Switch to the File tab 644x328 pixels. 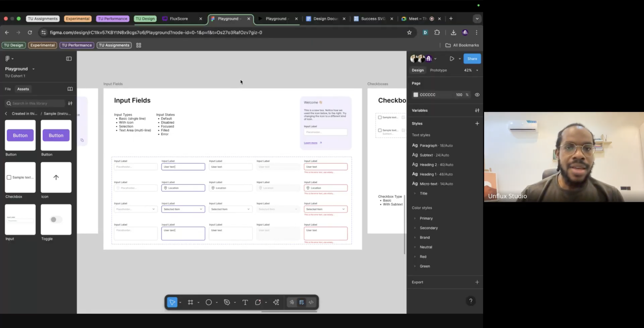pos(8,89)
